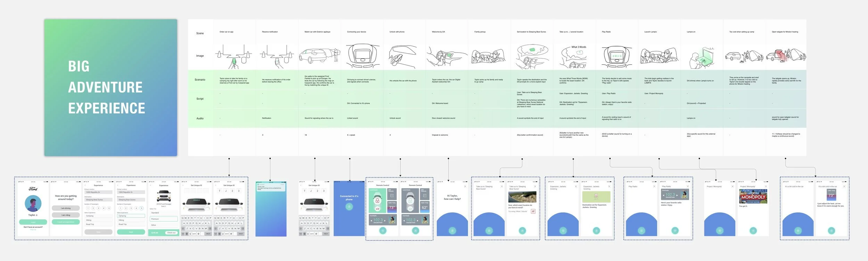
Task: Select 'I am driving'
Action: click(66, 208)
